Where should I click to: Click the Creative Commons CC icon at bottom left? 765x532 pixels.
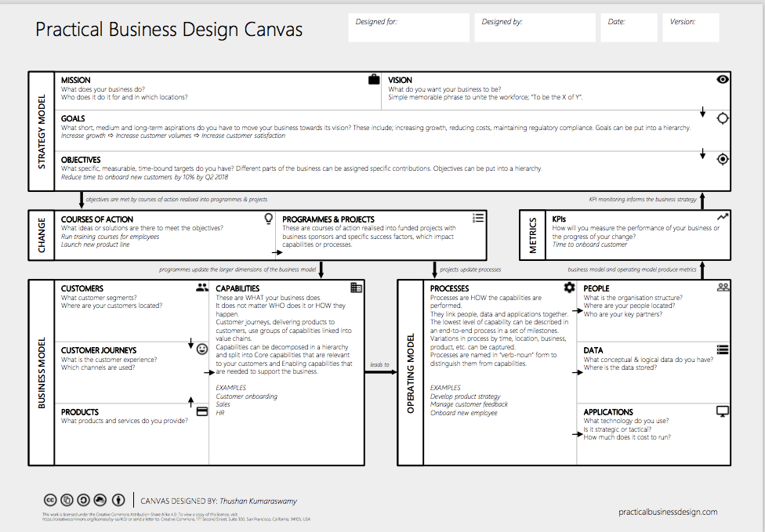click(x=49, y=500)
